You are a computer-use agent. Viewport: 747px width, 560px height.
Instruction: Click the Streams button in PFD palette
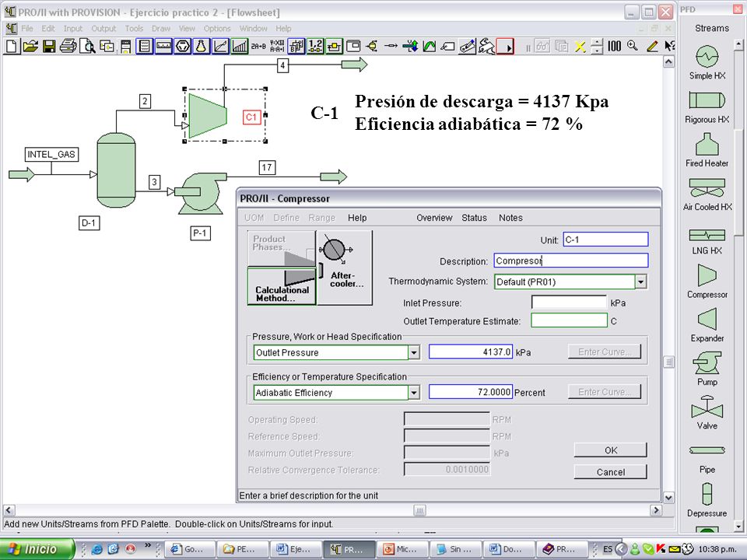(712, 28)
